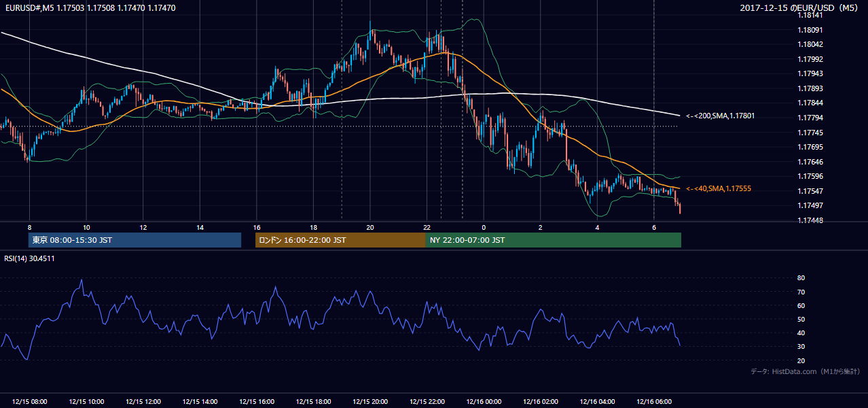Click price level 1.17745 on the price axis
The width and height of the screenshot is (868, 408).
(x=810, y=133)
